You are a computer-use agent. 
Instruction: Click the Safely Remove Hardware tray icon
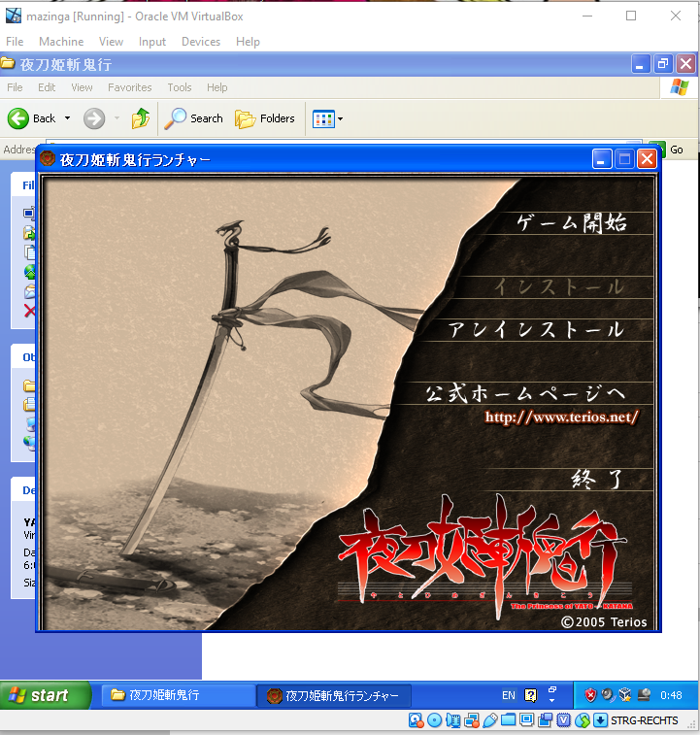tap(644, 694)
